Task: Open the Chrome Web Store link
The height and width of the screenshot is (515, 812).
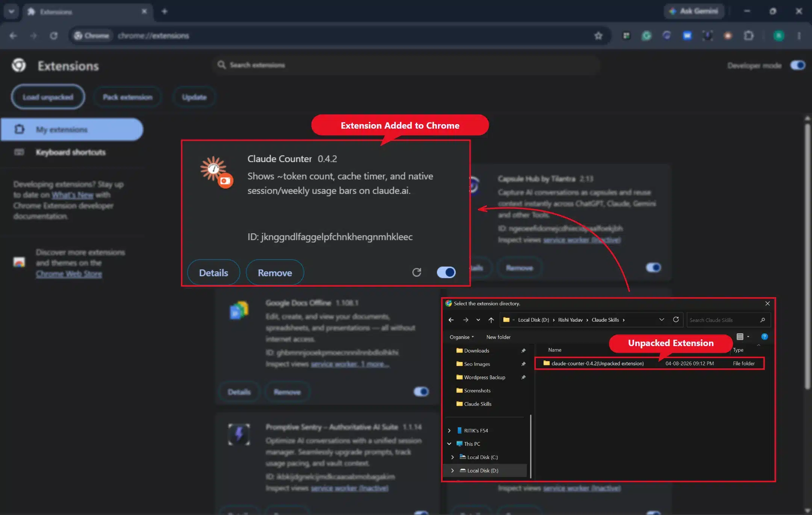Action: (x=69, y=274)
